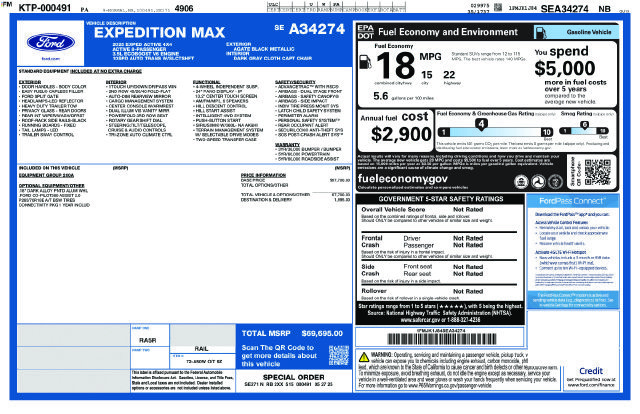The height and width of the screenshot is (414, 640).
Task: Click the A34274 serial in the blue header
Action: [317, 29]
